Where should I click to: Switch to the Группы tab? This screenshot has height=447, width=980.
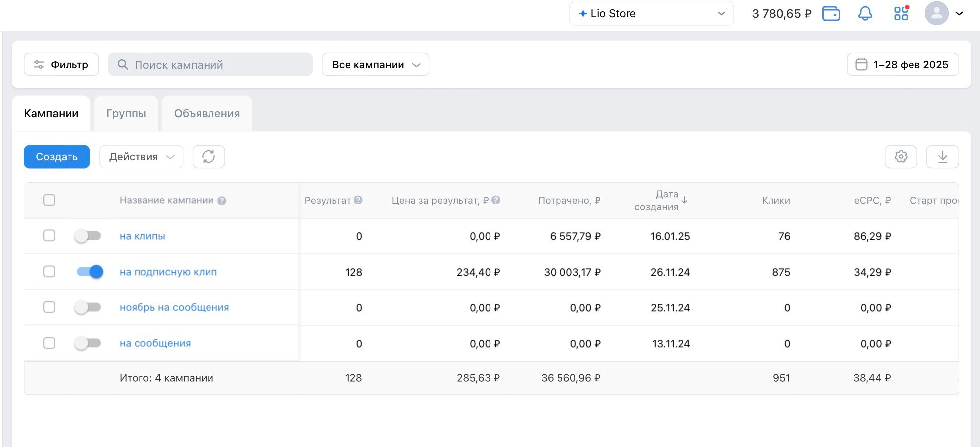point(126,114)
